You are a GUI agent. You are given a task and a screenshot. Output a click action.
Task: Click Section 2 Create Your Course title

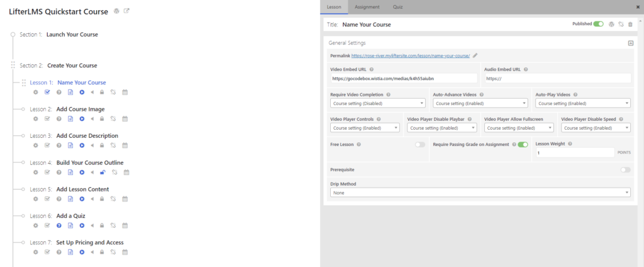tap(72, 65)
